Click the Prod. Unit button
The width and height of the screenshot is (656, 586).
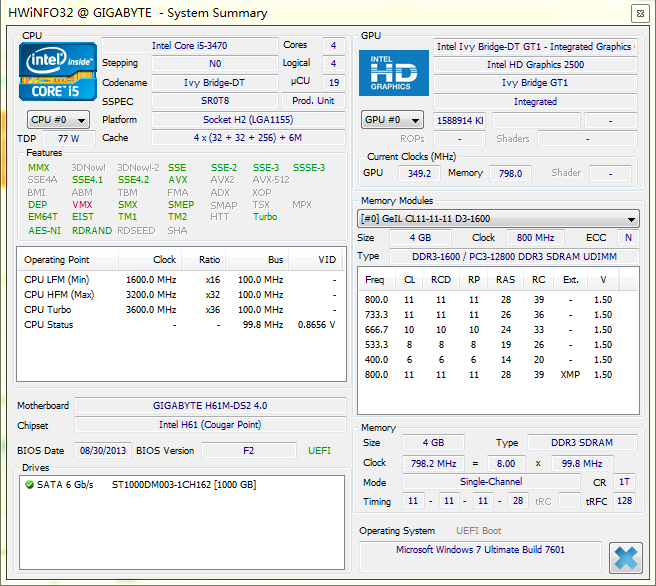313,101
